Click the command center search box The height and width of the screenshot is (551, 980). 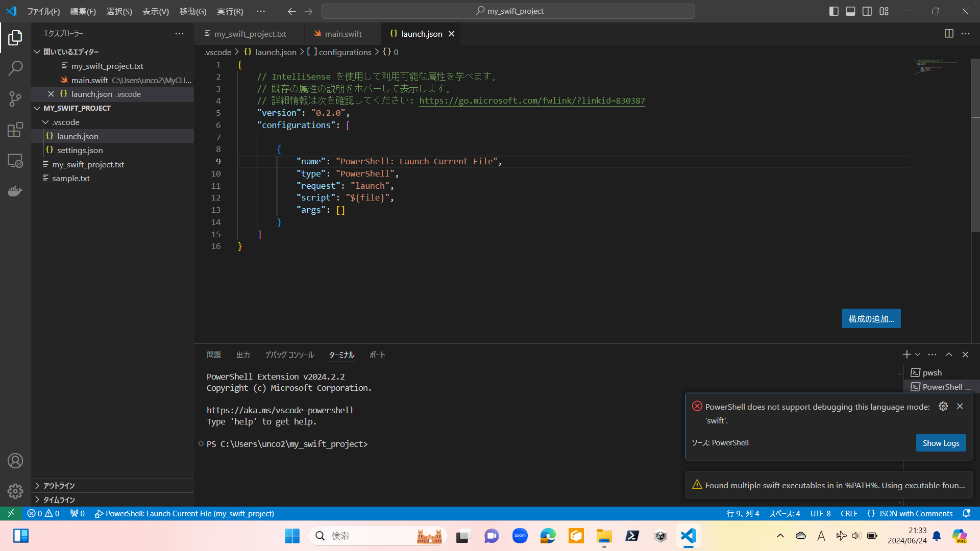tap(508, 11)
